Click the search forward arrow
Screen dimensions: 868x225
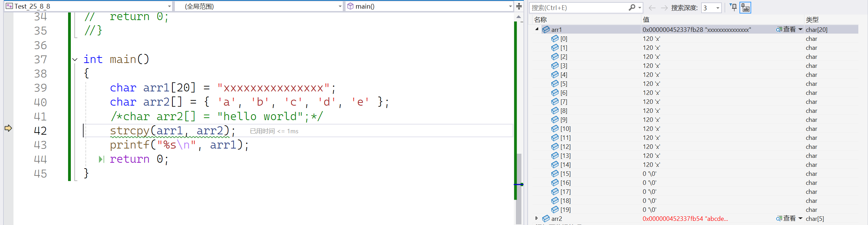click(664, 8)
